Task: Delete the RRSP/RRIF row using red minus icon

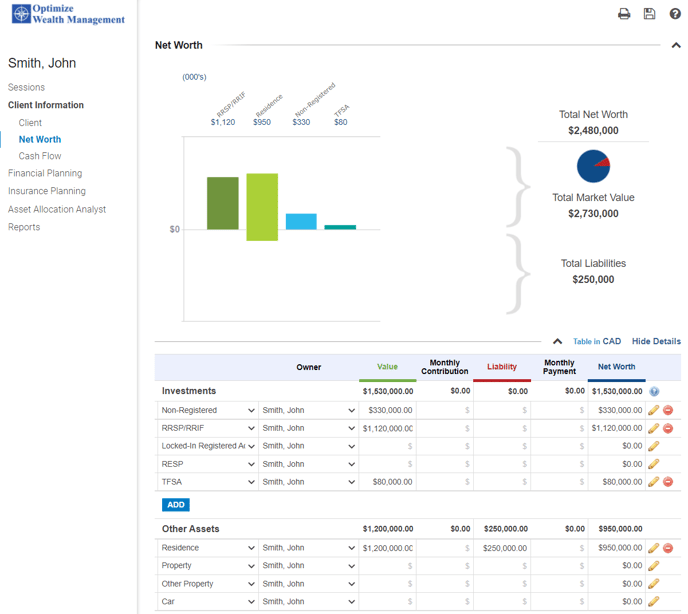Action: [668, 428]
